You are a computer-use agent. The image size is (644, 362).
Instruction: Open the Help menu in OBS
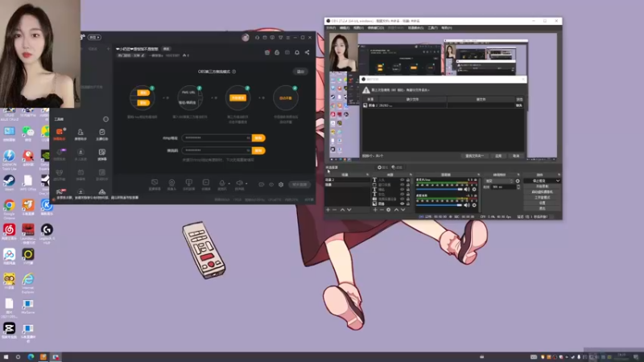(447, 28)
